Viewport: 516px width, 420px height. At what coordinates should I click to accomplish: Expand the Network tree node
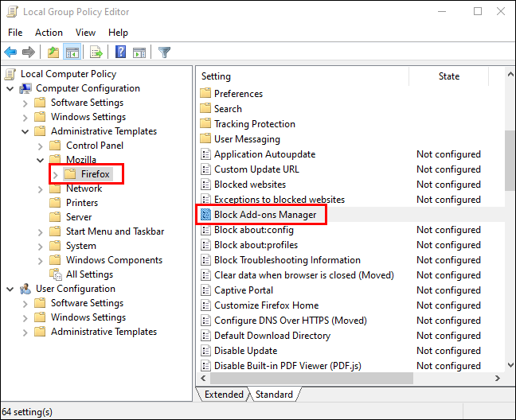coord(41,189)
